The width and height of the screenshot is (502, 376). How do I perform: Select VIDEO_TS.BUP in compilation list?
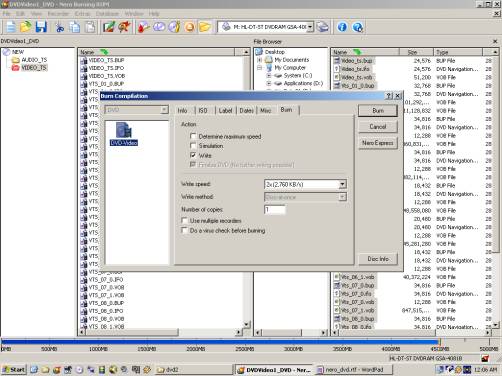tap(106, 60)
